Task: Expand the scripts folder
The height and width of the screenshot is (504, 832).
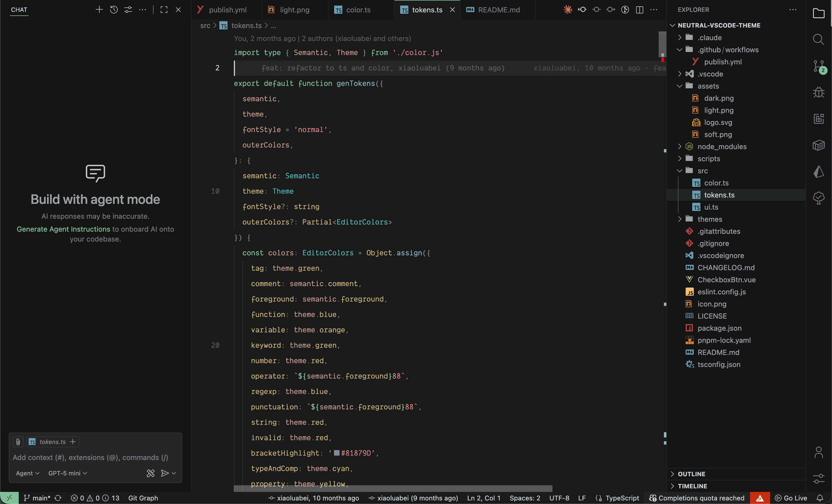Action: (x=737, y=159)
